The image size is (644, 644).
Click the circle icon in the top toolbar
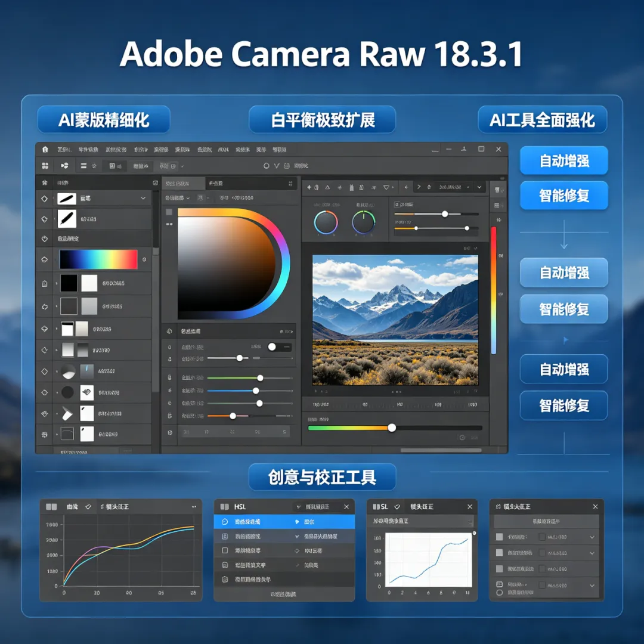pos(266,166)
